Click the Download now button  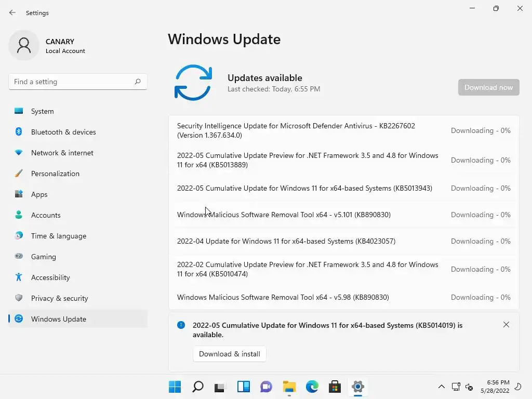(x=488, y=87)
